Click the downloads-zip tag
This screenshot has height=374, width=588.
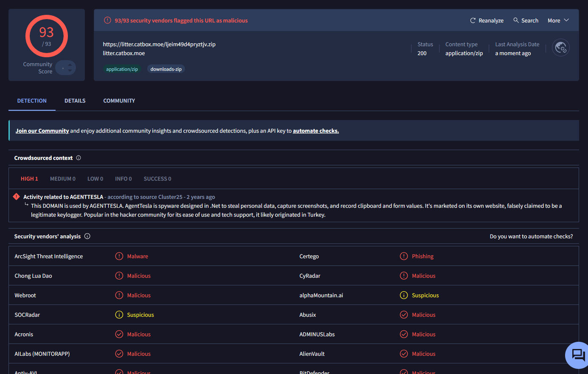click(166, 69)
